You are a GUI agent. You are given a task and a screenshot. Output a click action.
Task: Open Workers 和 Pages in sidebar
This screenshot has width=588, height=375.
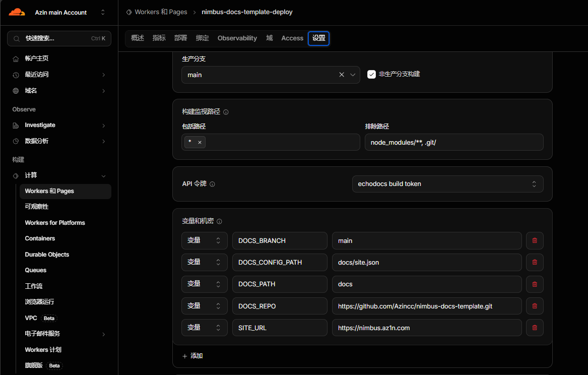point(66,191)
